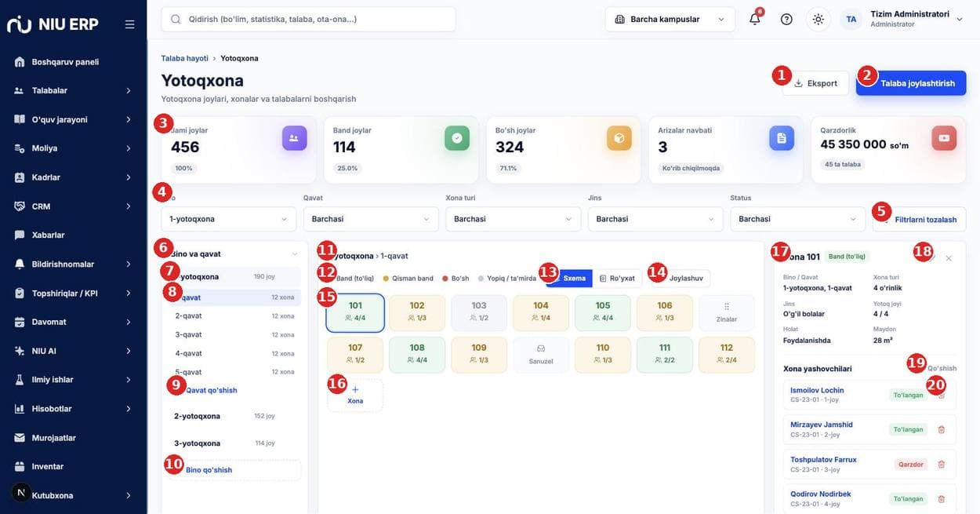Open the Bino dropdown showing 1-yotoqxona
980x514 pixels.
tap(229, 219)
